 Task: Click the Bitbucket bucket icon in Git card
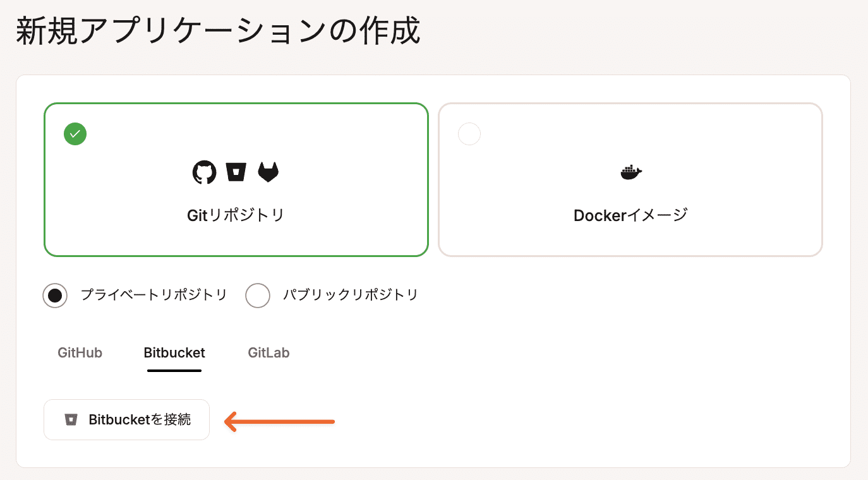(x=236, y=172)
